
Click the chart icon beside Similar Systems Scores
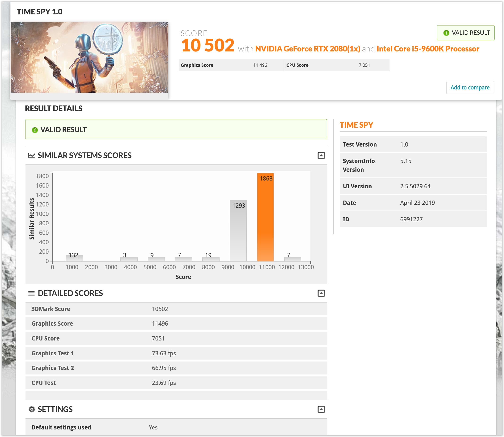coord(31,155)
